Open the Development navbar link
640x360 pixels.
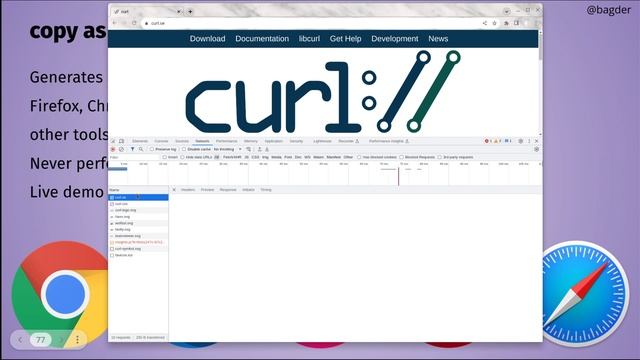[395, 39]
